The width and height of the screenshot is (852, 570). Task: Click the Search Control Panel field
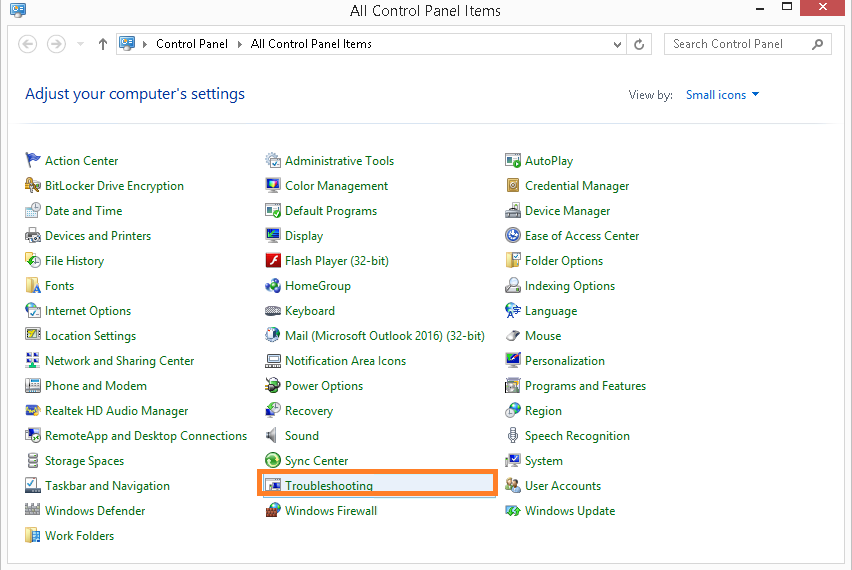coord(748,44)
